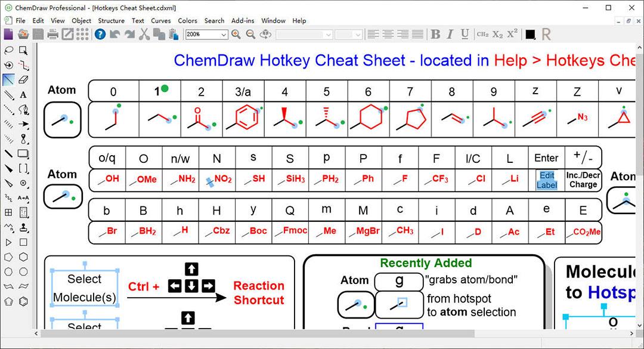Toggle Italic text formatting
This screenshot has width=644, height=349.
pyautogui.click(x=450, y=34)
